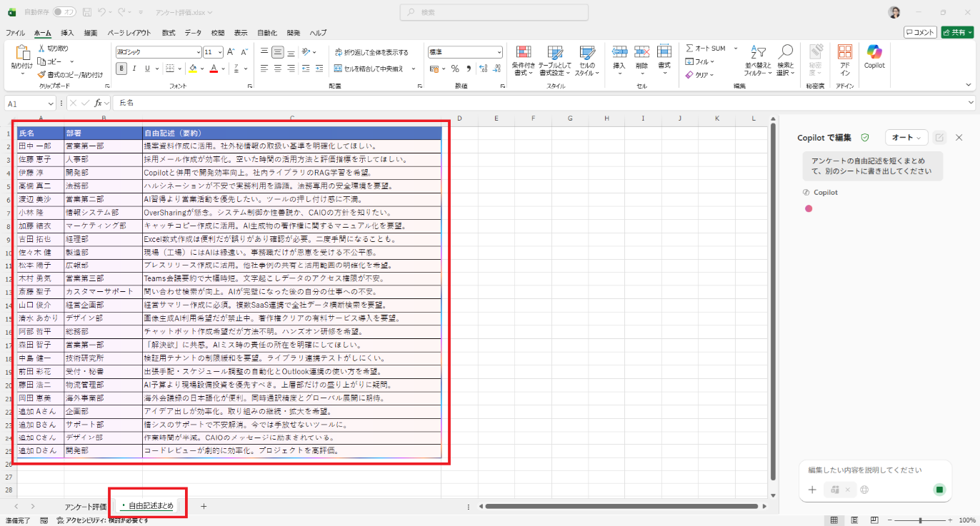The image size is (980, 526).
Task: Open the オート mode dropdown in Copilot pane
Action: click(x=906, y=137)
